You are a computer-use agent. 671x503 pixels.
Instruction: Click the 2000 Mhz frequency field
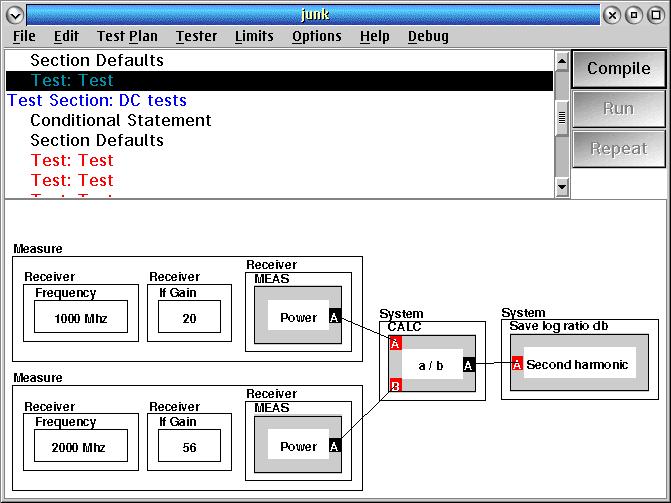tap(81, 446)
